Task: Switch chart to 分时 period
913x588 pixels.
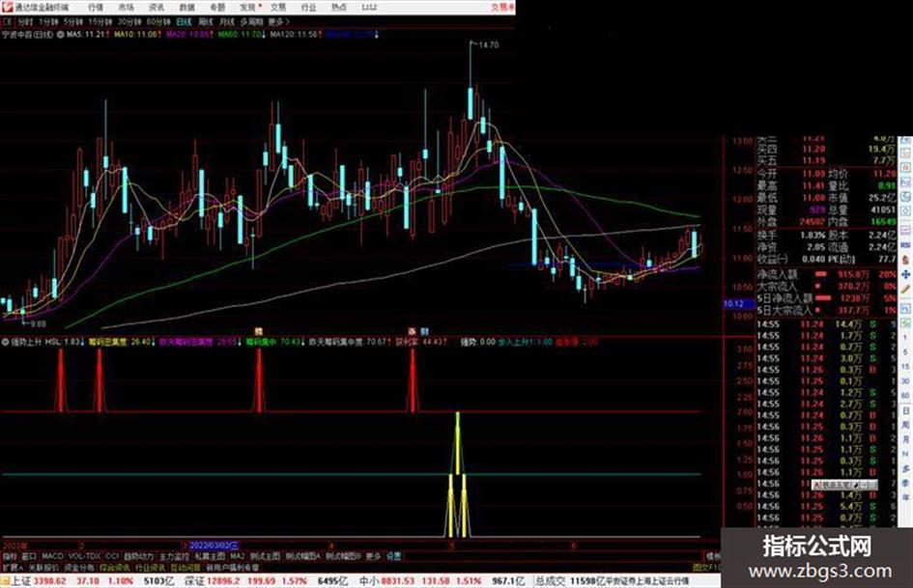Action: [x=25, y=21]
